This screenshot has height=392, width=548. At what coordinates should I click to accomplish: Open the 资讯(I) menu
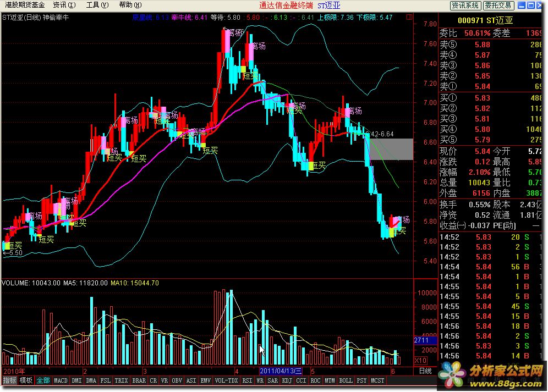pos(64,5)
